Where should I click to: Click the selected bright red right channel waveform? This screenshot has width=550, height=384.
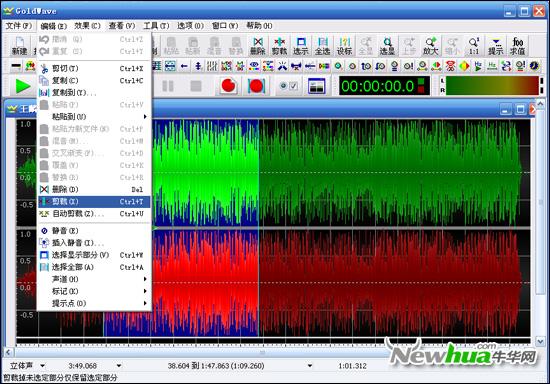pos(206,283)
